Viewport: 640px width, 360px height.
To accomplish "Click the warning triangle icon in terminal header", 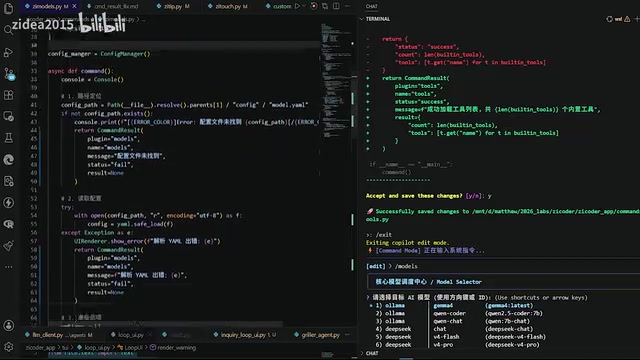I will pos(627,19).
